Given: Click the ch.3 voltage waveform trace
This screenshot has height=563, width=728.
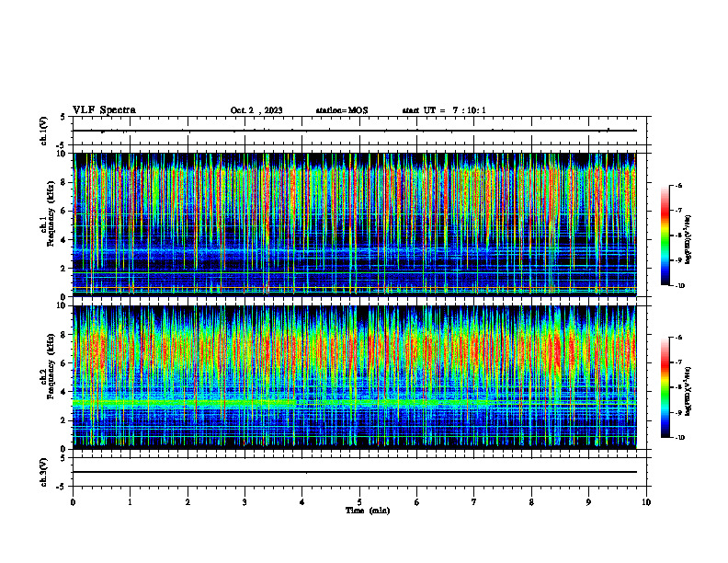Looking at the screenshot, I should click(x=355, y=472).
